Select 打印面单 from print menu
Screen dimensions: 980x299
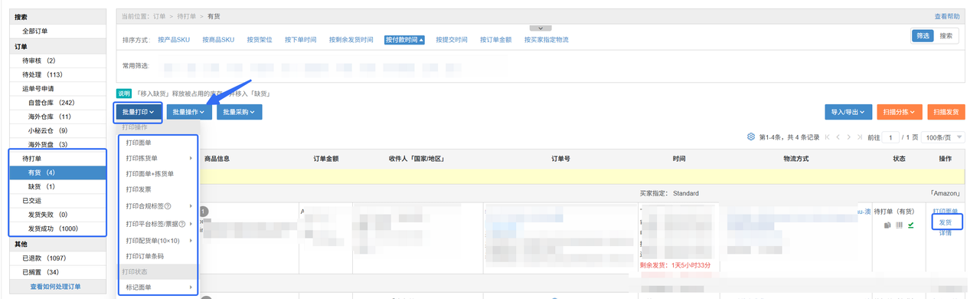(139, 143)
